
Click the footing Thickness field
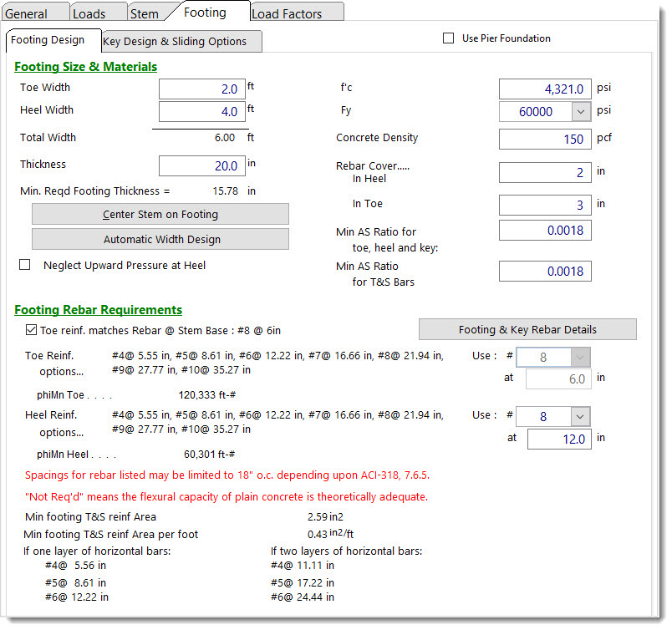pyautogui.click(x=201, y=165)
